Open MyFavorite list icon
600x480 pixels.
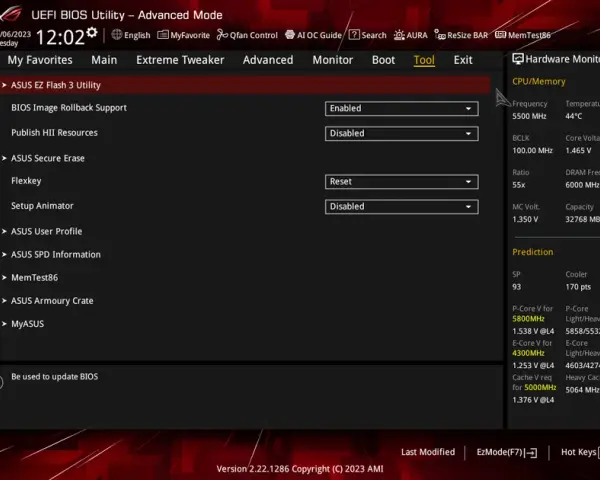click(163, 35)
